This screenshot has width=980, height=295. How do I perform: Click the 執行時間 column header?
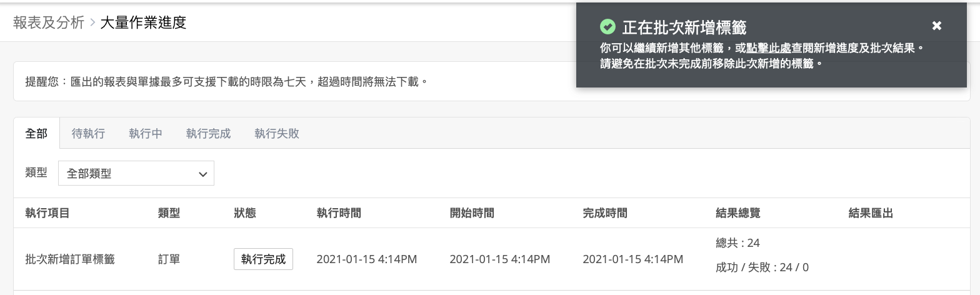click(339, 213)
